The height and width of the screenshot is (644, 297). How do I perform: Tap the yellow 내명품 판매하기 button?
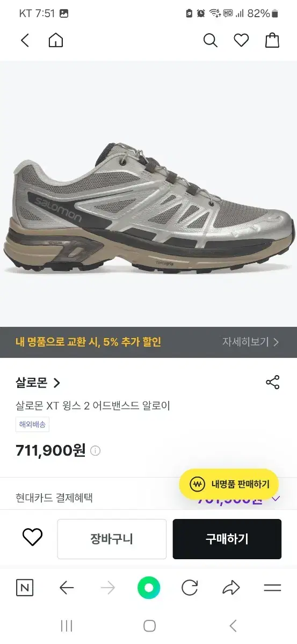[229, 485]
